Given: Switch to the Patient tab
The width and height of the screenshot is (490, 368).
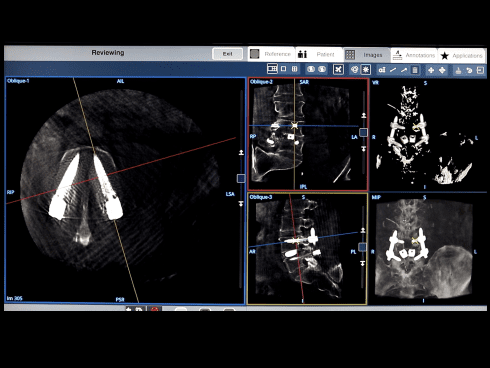Looking at the screenshot, I should [319, 54].
